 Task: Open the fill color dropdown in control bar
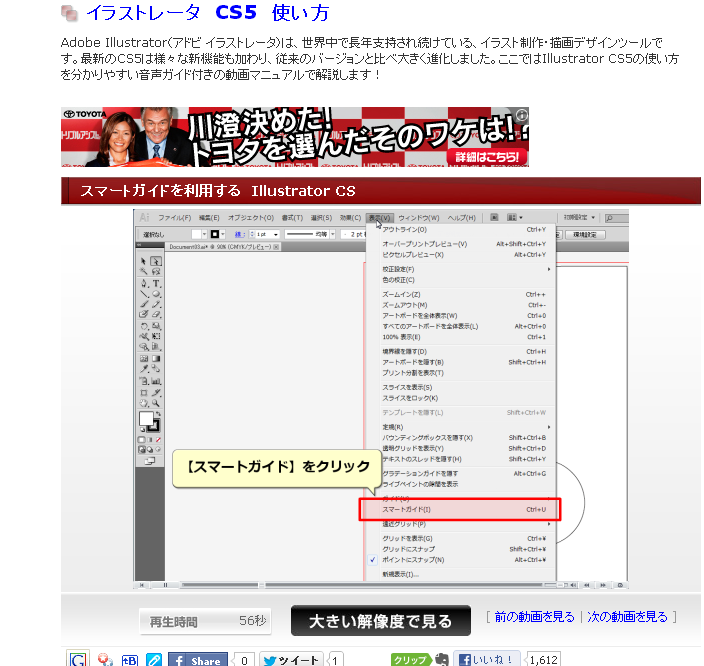(204, 234)
